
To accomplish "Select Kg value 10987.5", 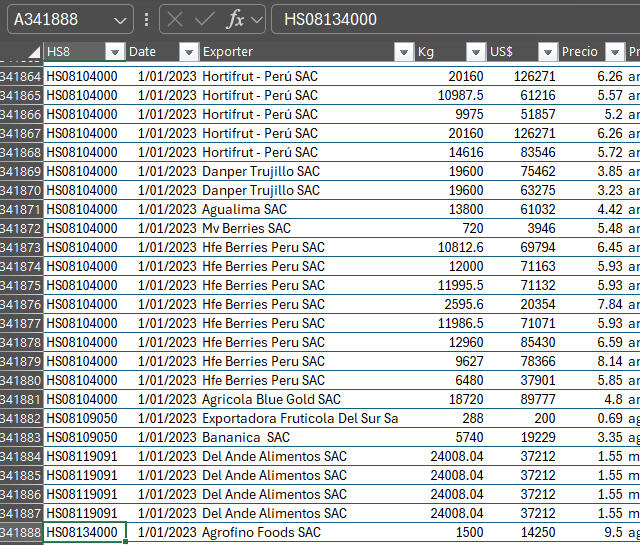I will [x=450, y=96].
